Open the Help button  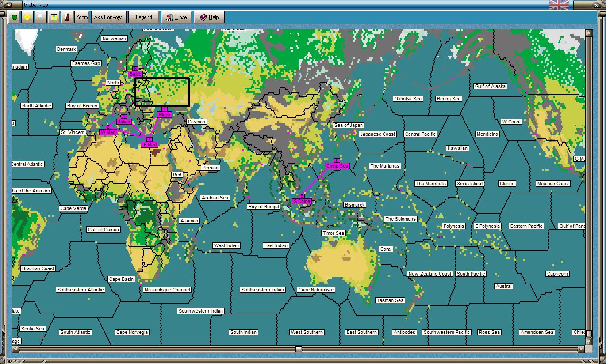[209, 17]
